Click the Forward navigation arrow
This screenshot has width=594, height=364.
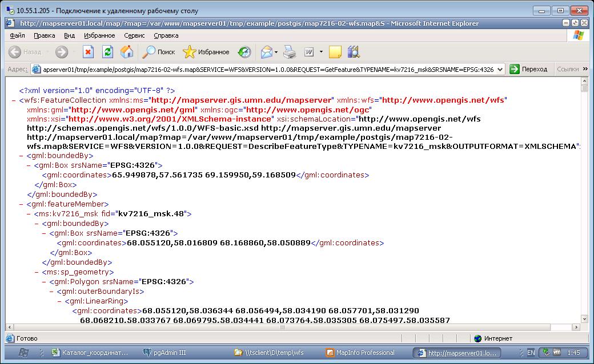[61, 52]
